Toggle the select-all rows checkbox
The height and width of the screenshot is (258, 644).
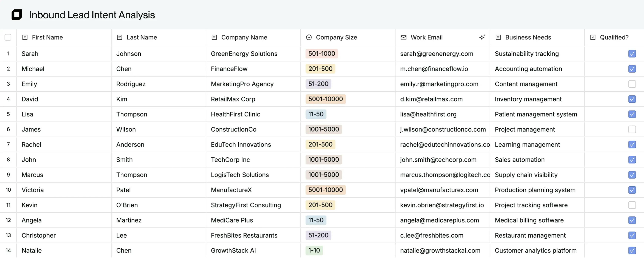8,37
